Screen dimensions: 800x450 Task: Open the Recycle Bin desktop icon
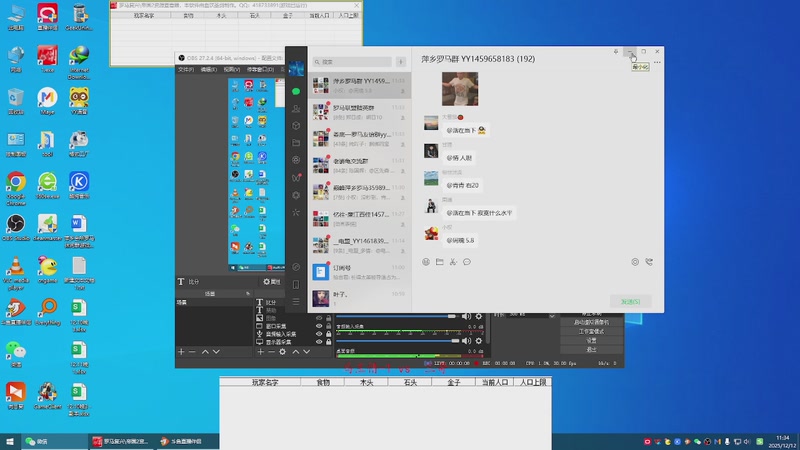coord(16,101)
